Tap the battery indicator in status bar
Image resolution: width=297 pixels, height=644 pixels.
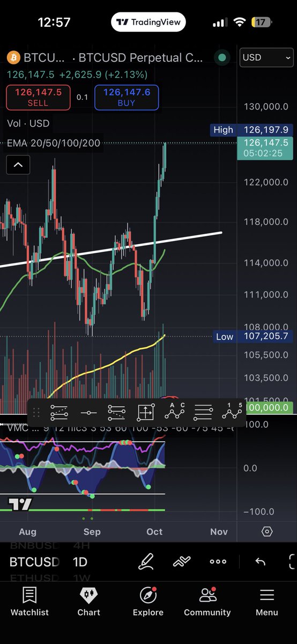(261, 23)
